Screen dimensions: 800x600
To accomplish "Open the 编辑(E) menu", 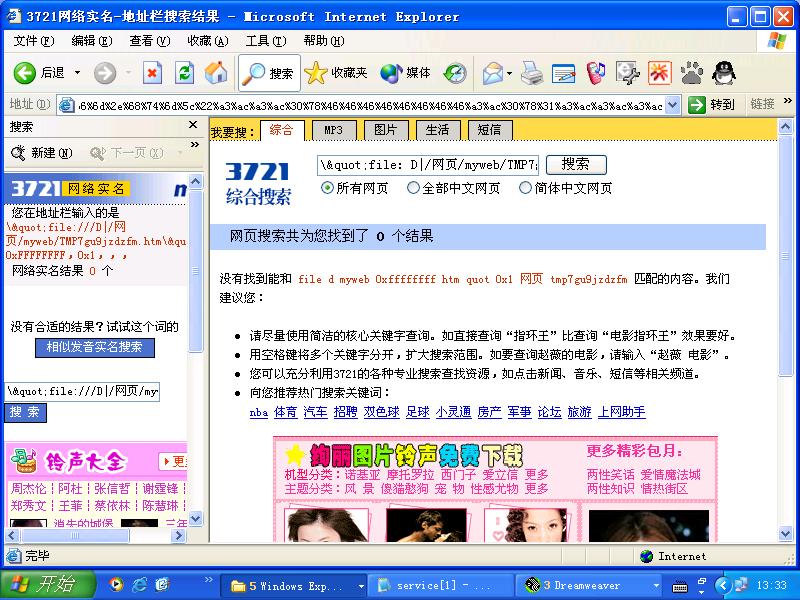I will pos(92,41).
